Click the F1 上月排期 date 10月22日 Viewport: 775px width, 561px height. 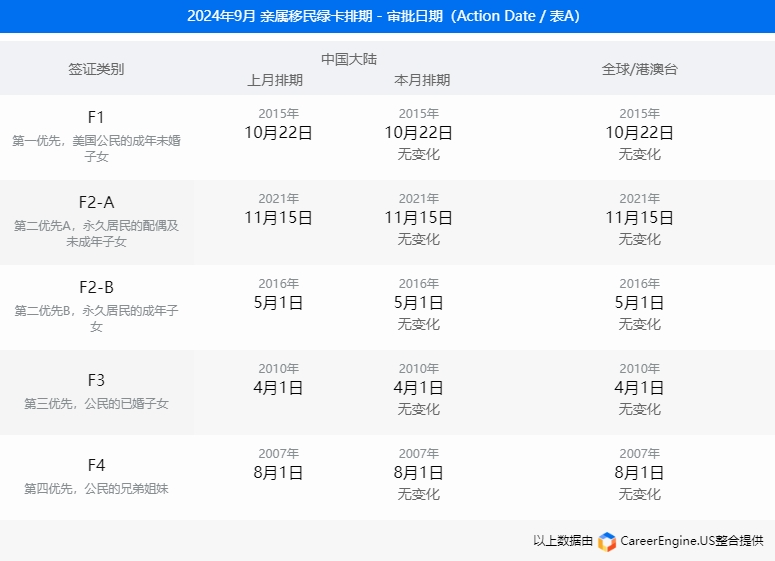coord(278,132)
